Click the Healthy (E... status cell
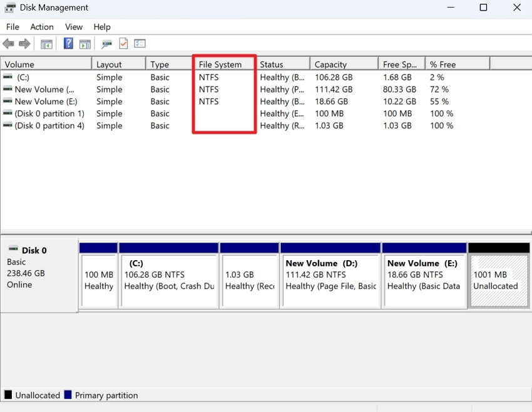The width and height of the screenshot is (532, 412). tap(282, 114)
